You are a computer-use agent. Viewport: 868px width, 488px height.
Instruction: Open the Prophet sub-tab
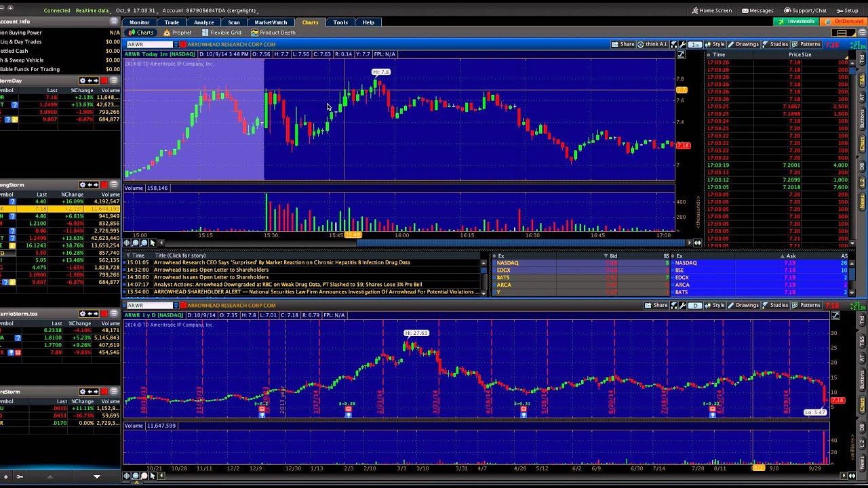coord(178,33)
